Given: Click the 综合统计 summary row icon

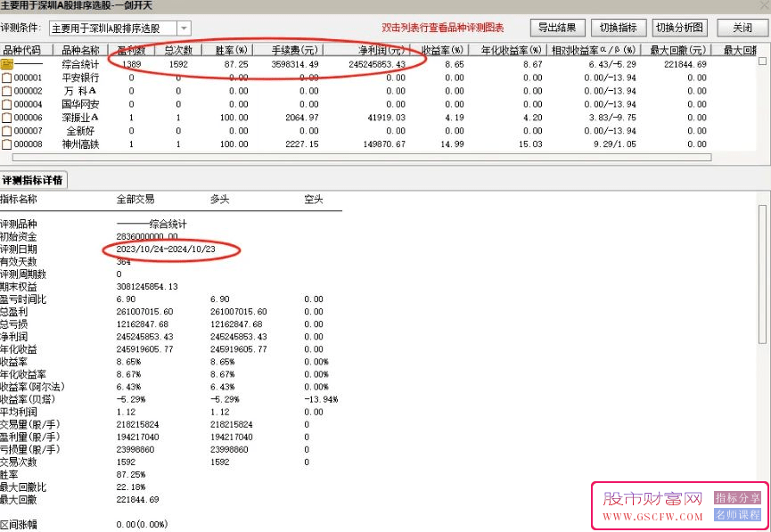Looking at the screenshot, I should pos(7,64).
